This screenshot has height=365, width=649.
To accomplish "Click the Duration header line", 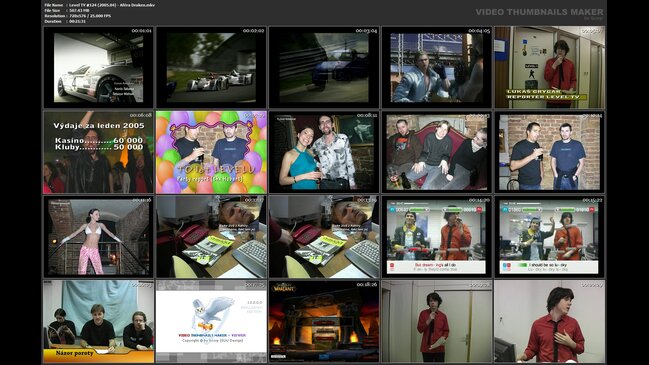I will click(65, 21).
